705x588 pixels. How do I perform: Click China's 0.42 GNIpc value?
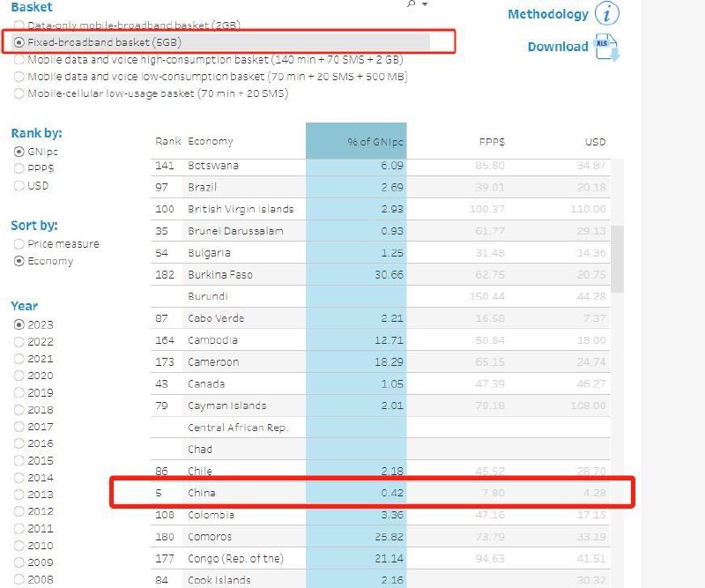click(x=392, y=493)
